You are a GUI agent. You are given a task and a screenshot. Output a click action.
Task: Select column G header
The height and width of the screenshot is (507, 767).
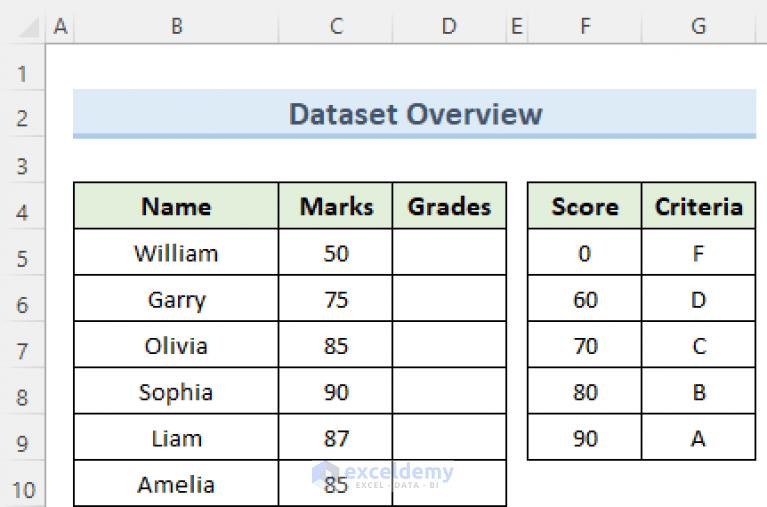click(699, 26)
